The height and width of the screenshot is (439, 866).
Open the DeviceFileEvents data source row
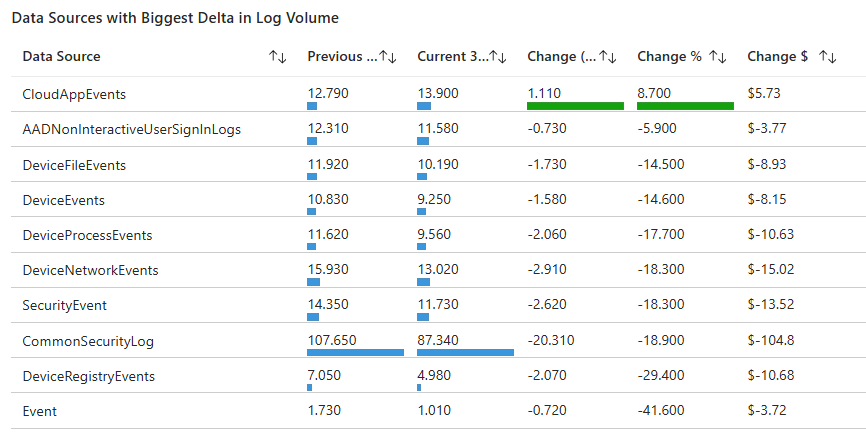coord(74,165)
